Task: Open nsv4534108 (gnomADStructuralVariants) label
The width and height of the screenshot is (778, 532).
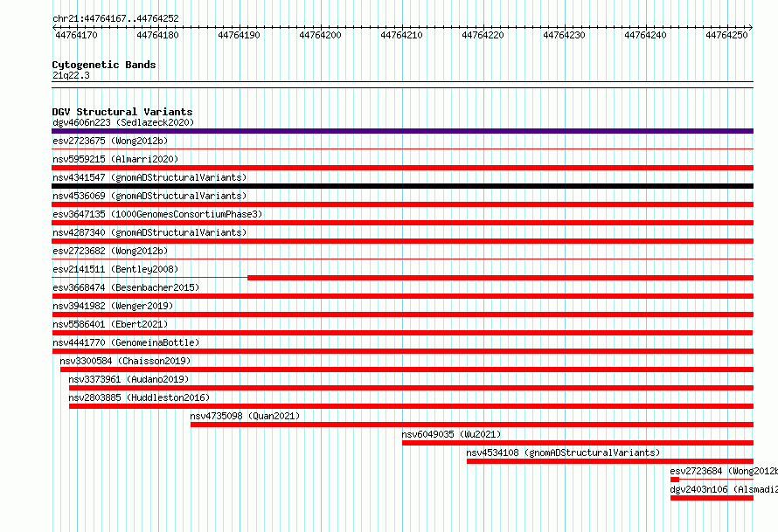Action: coord(563,453)
